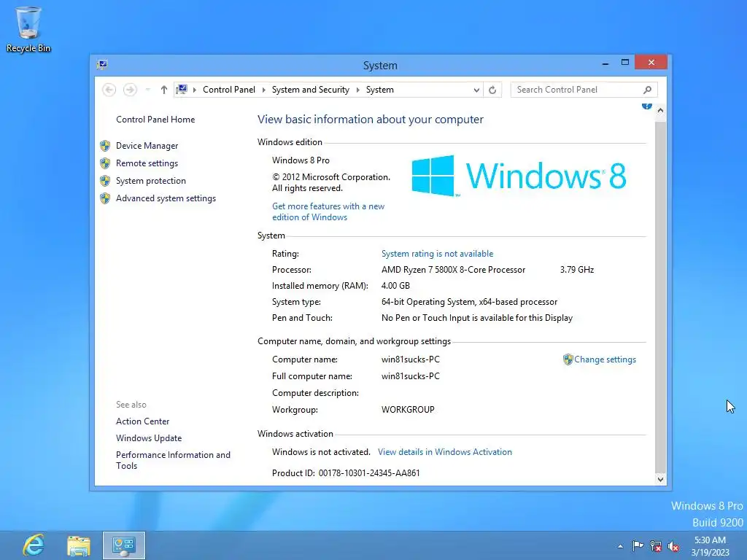This screenshot has width=747, height=560.
Task: Click the Change settings link
Action: point(605,359)
